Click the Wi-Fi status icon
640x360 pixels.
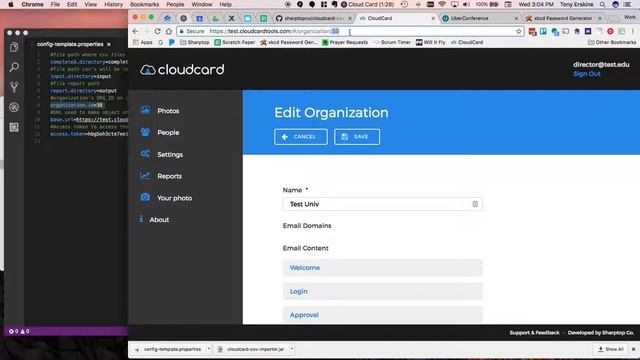pos(442,4)
